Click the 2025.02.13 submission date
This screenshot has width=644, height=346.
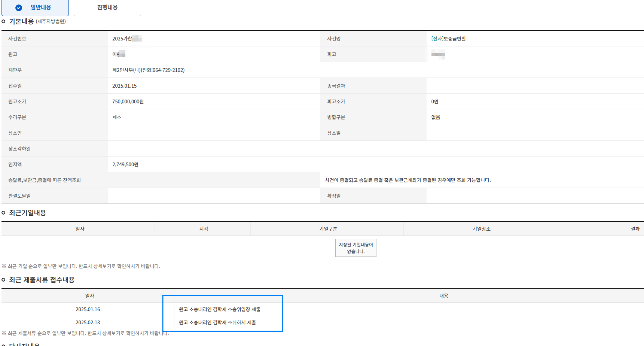(x=88, y=322)
